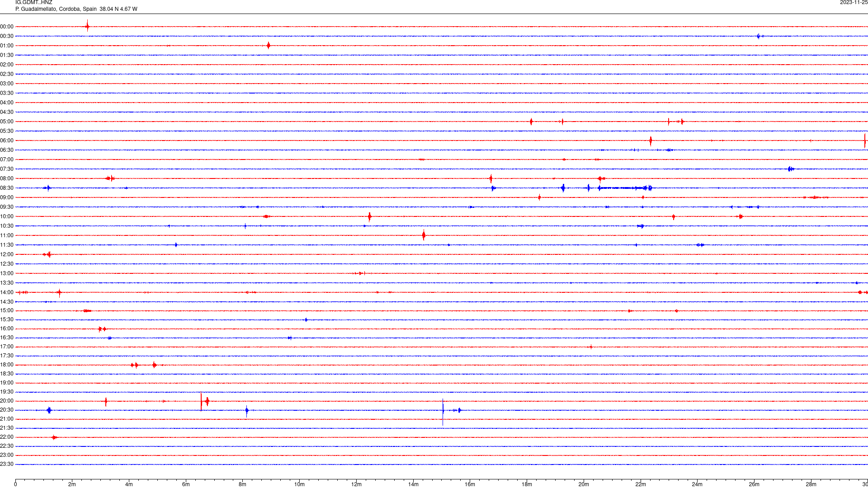The height and width of the screenshot is (488, 868).
Task: Select the 00:30 time row label
Action: pyautogui.click(x=7, y=36)
